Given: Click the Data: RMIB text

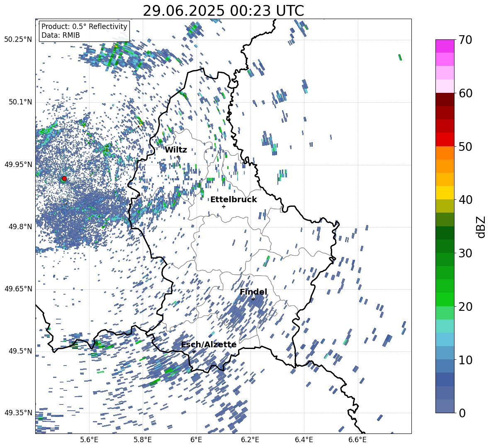Looking at the screenshot, I should pos(61,35).
